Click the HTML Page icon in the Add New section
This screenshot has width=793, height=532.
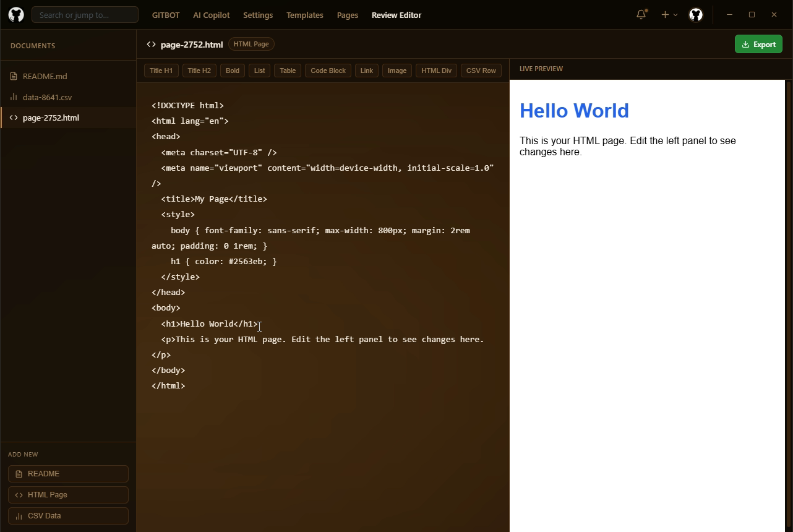tap(19, 494)
